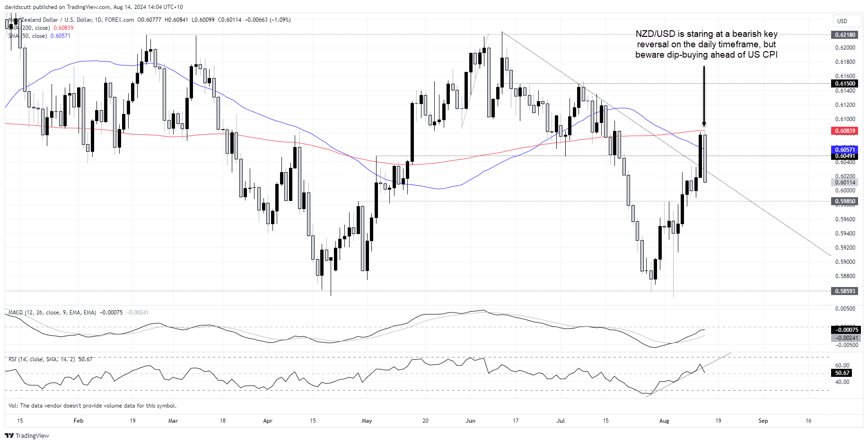Select the RSI (14, close, SMA) legend
The width and height of the screenshot is (868, 444).
[42, 359]
